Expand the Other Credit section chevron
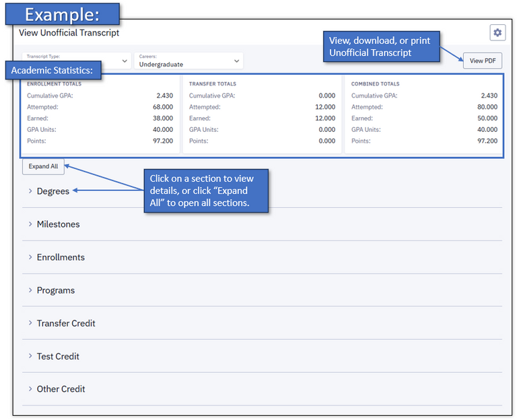 point(30,389)
